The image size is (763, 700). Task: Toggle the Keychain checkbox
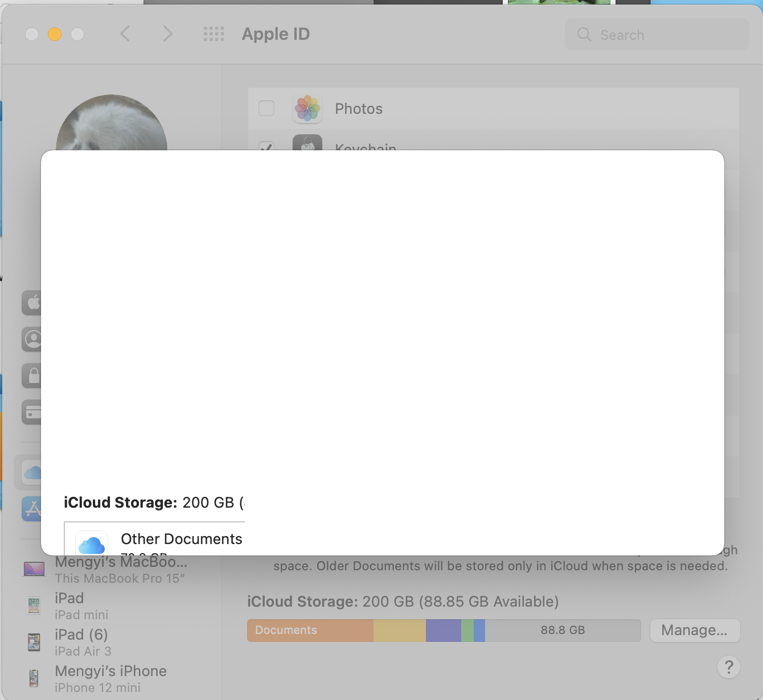[x=266, y=146]
